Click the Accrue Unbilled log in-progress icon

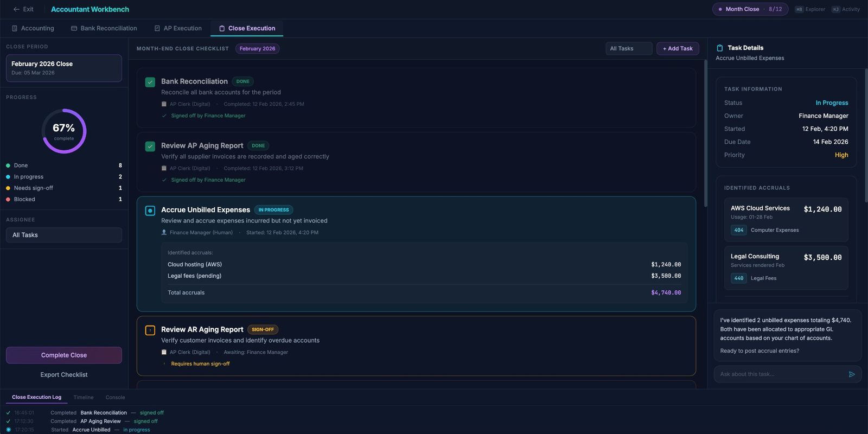tap(8, 430)
